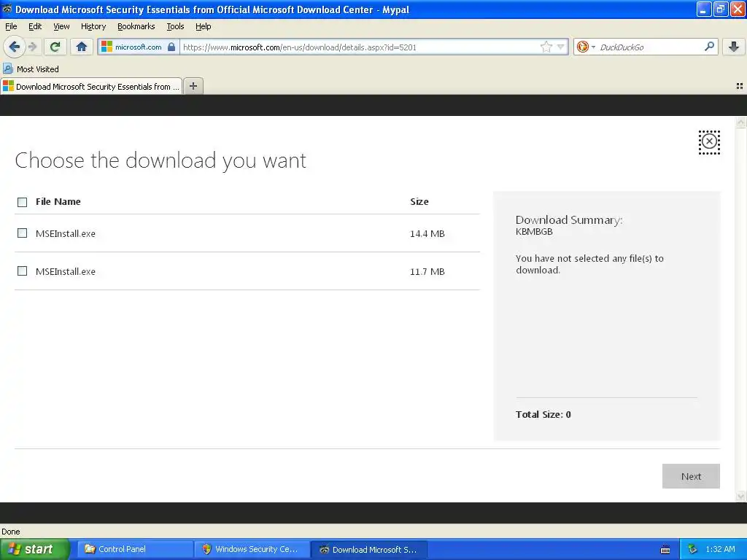Tick the select-all File Name checkbox

click(23, 203)
